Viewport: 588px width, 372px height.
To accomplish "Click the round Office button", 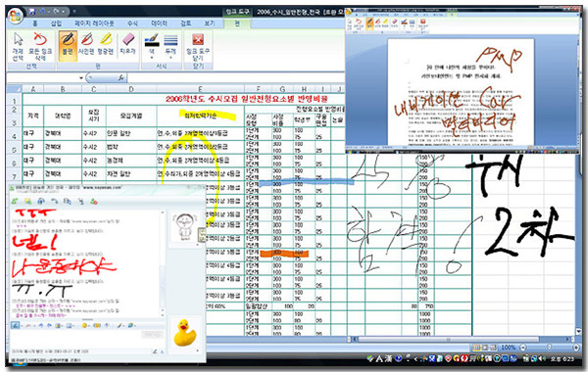I will tap(16, 16).
